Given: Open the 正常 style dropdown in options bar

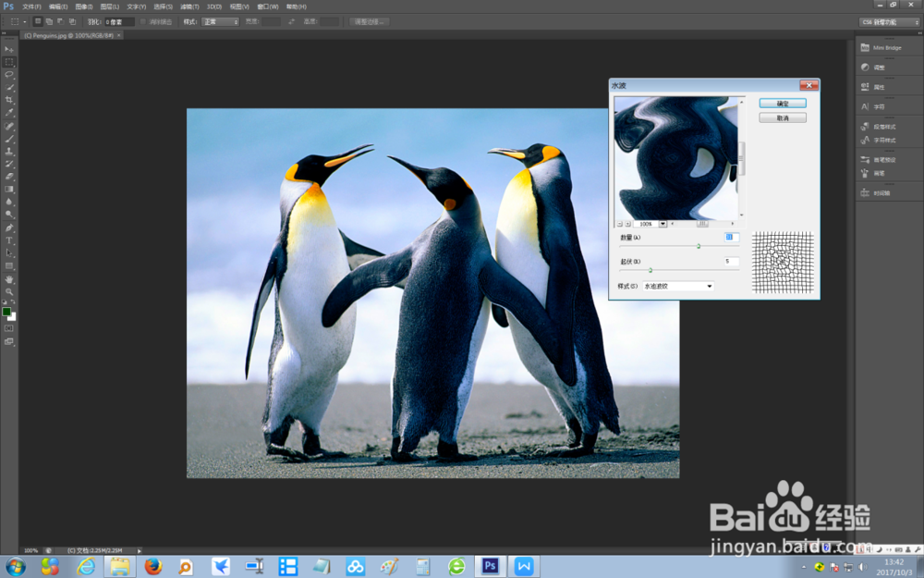Looking at the screenshot, I should [x=221, y=21].
